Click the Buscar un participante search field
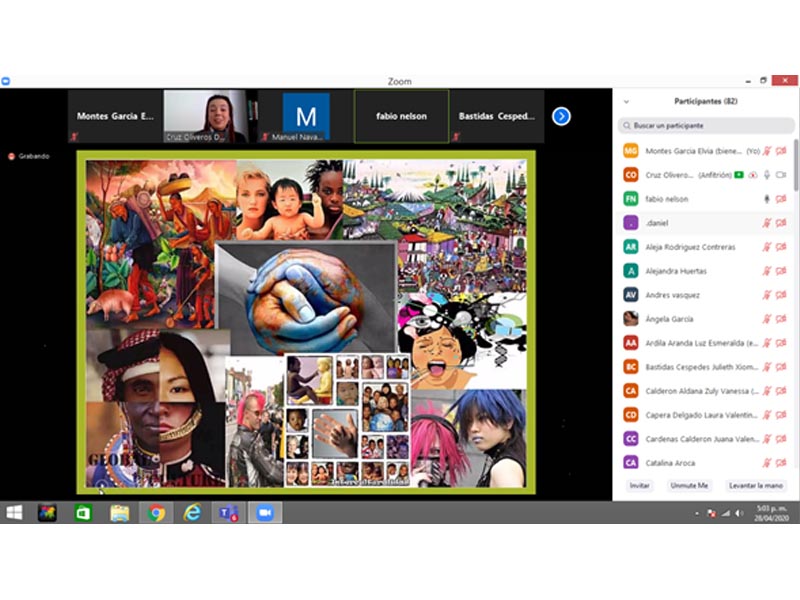The image size is (800, 600). pyautogui.click(x=706, y=126)
